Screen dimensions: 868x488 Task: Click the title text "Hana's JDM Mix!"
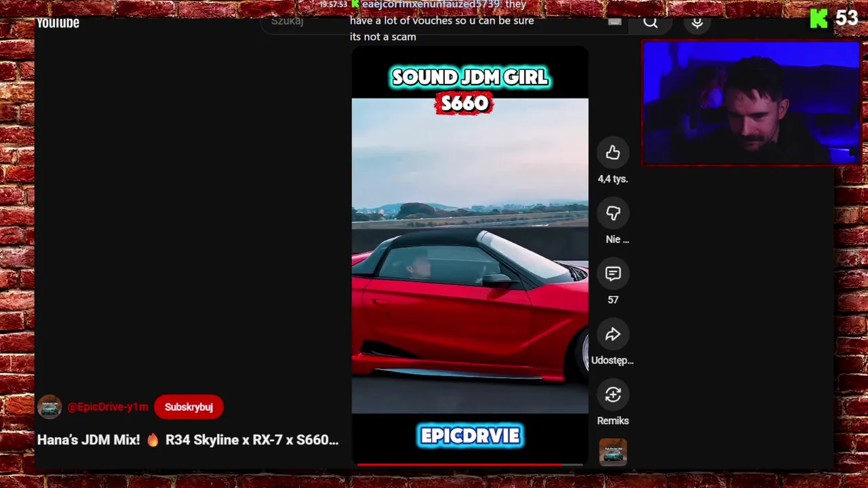(88, 440)
